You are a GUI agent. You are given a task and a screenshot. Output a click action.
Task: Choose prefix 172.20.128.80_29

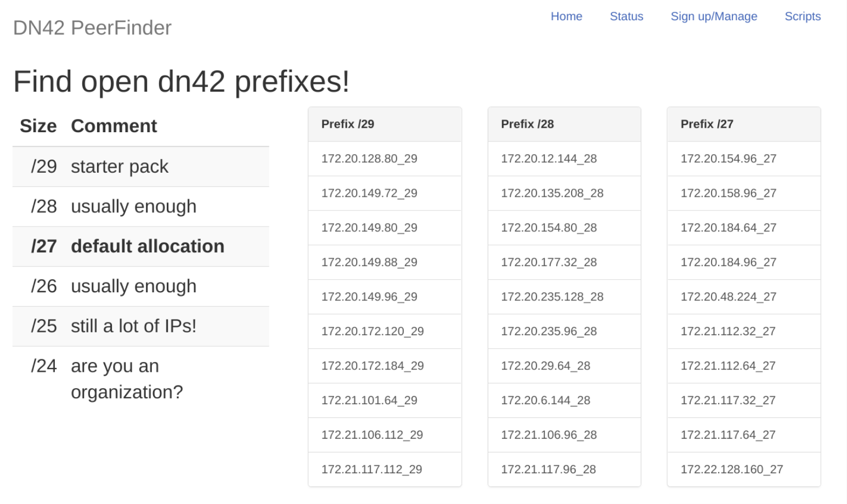[385, 158]
